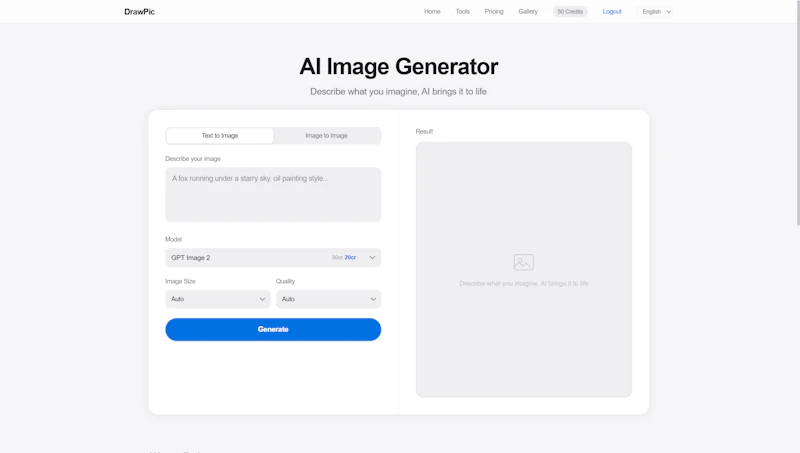Open the Home page link
This screenshot has height=453, width=800.
pyautogui.click(x=432, y=11)
